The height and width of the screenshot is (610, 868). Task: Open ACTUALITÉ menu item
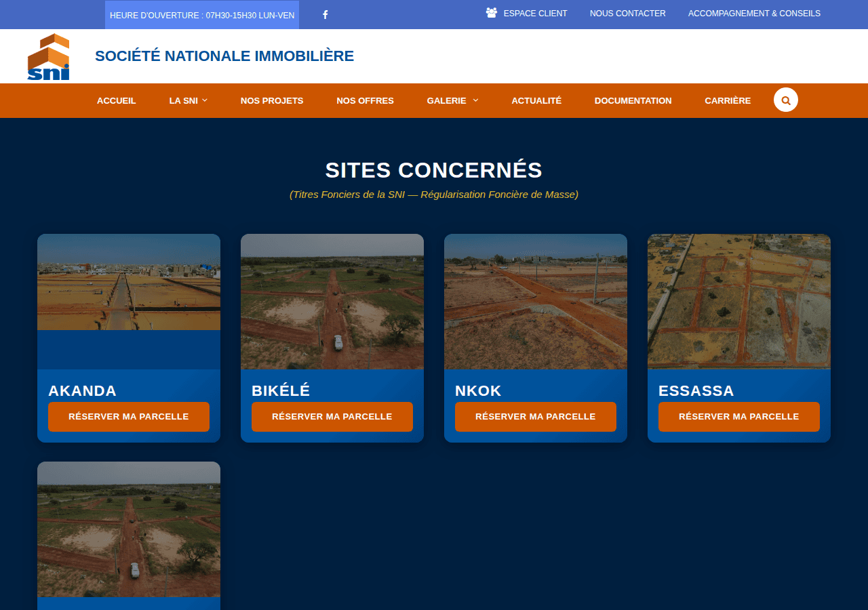(536, 100)
